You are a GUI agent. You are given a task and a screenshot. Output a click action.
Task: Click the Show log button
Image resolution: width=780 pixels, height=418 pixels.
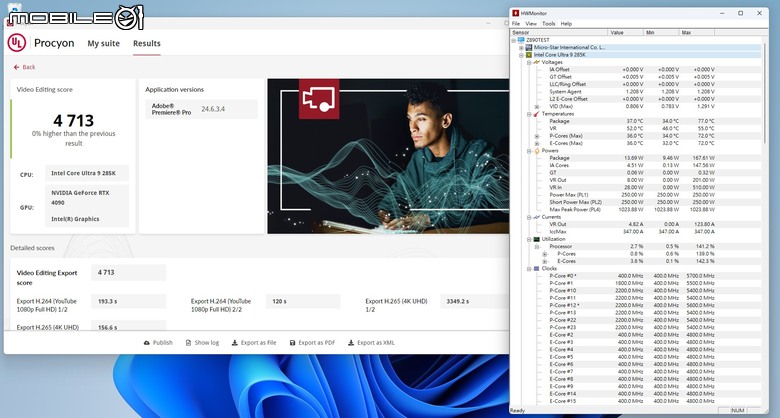[x=202, y=343]
